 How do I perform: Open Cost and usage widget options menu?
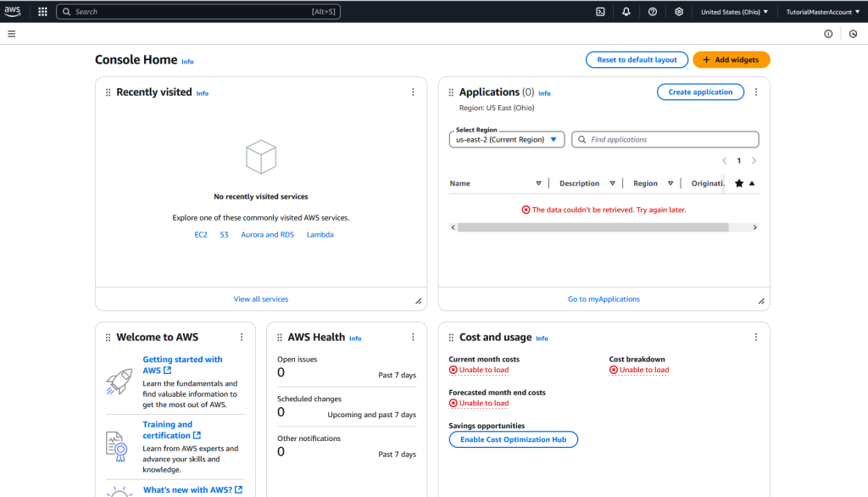click(x=756, y=337)
